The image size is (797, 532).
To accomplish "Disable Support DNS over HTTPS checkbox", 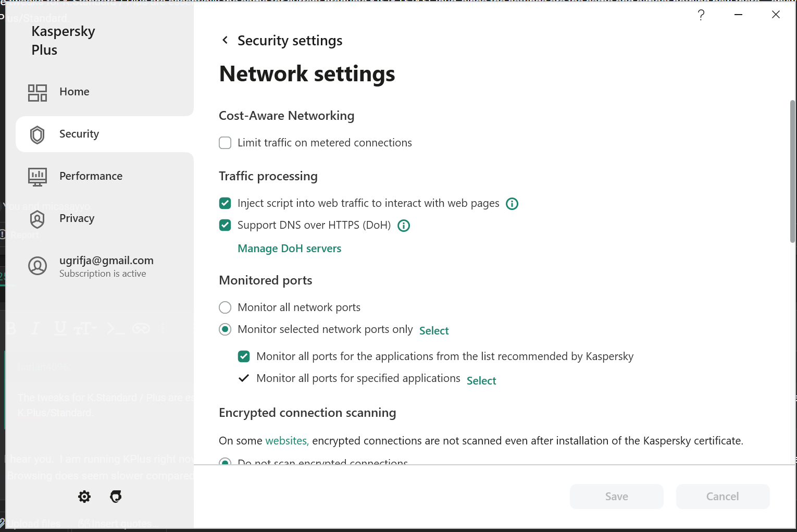I will (x=225, y=225).
